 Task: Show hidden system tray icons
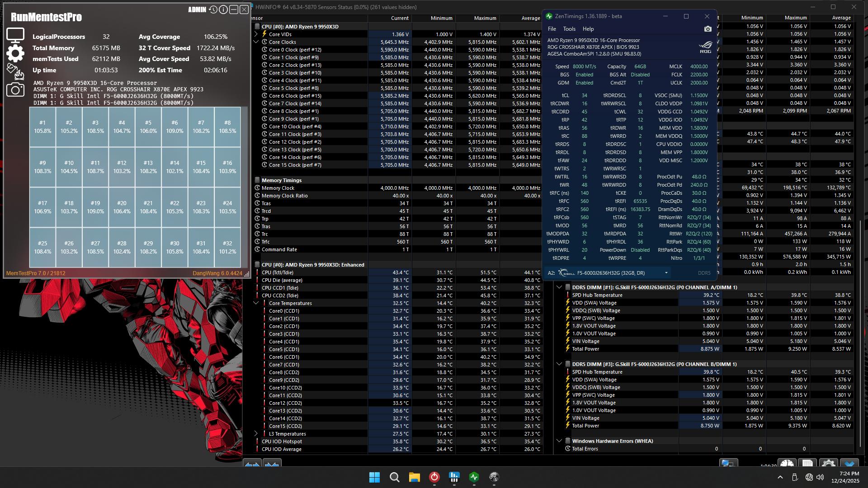[780, 477]
